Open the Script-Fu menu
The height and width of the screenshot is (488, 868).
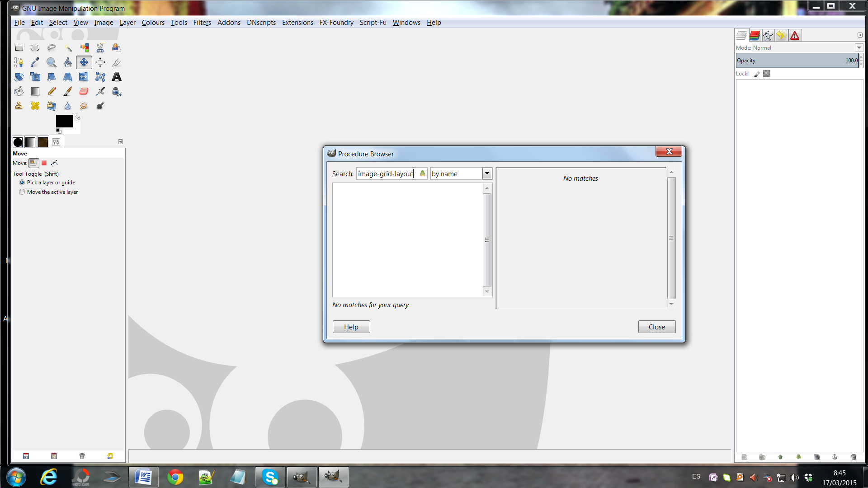(373, 23)
